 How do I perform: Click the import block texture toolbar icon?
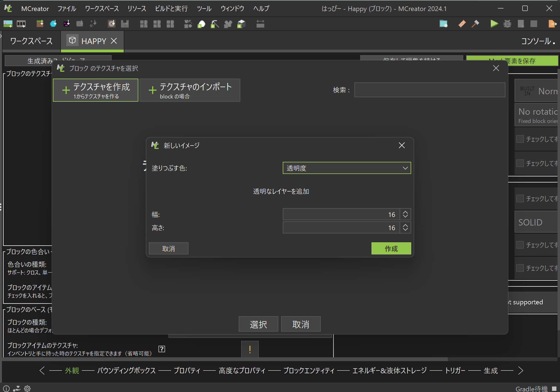[x=40, y=24]
